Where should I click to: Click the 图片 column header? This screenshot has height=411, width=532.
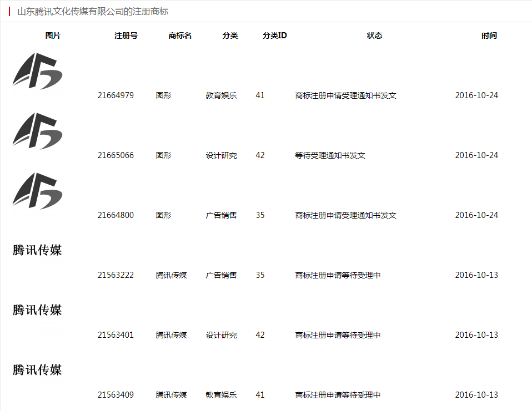53,35
